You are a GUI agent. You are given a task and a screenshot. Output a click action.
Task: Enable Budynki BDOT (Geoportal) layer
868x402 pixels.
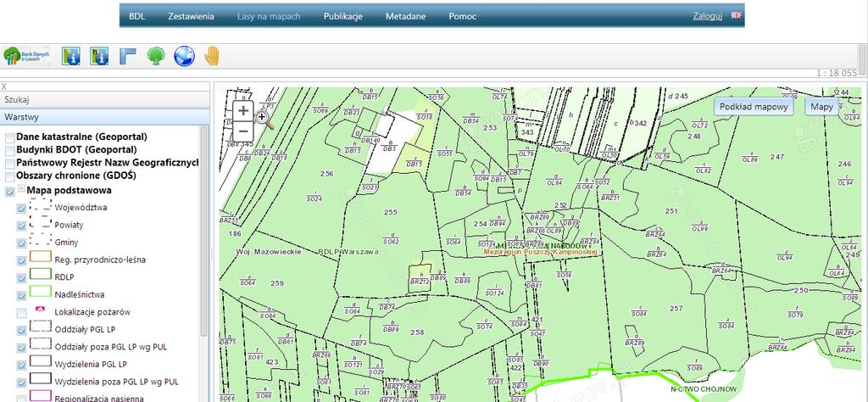pyautogui.click(x=10, y=151)
